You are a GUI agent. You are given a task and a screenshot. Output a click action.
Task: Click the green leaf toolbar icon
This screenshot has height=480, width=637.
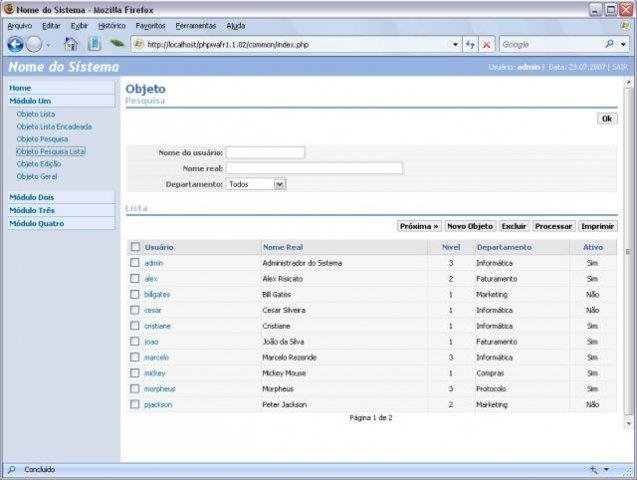[117, 43]
